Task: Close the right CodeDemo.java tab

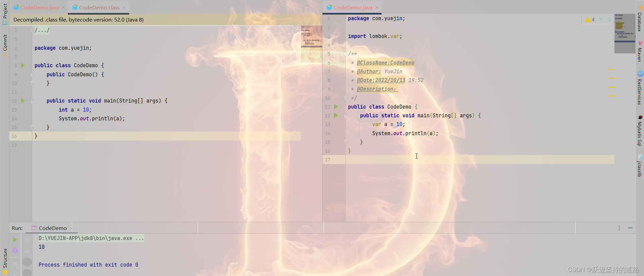Action: [377, 7]
